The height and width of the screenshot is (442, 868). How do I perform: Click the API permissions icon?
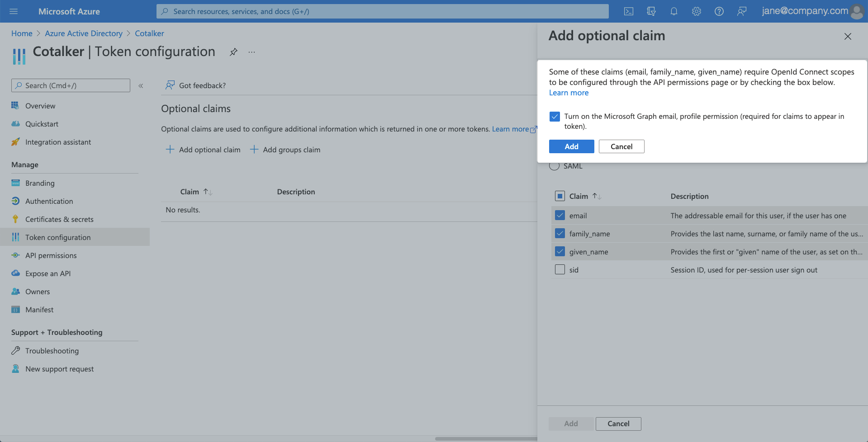tap(15, 255)
